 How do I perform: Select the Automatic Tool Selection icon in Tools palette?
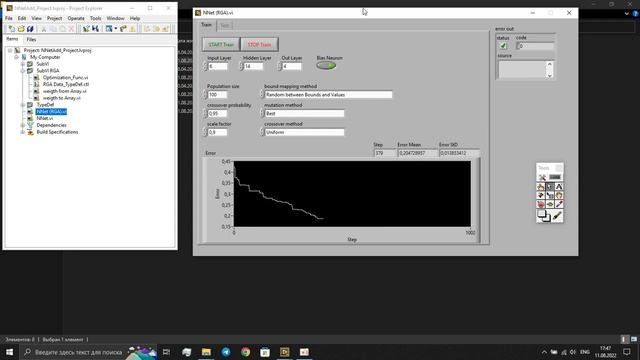click(542, 177)
